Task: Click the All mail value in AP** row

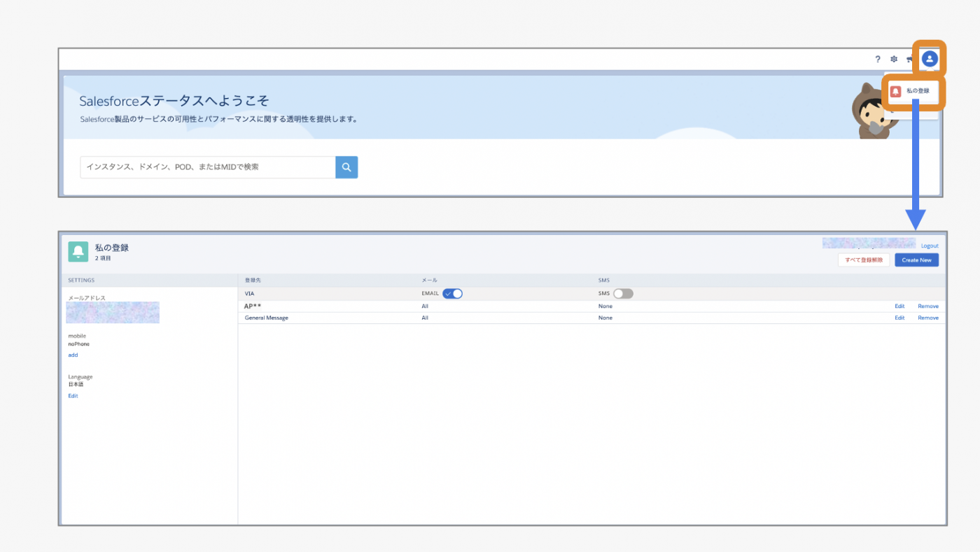Action: 425,306
